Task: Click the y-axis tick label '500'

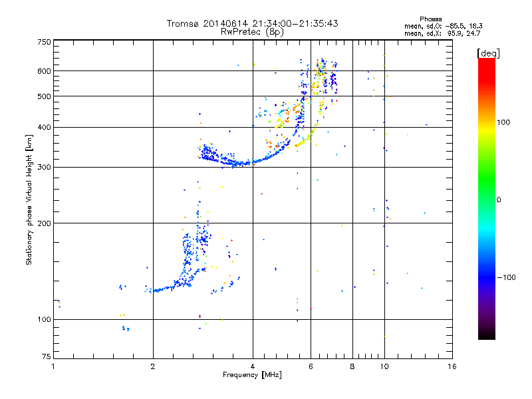Action: [x=44, y=96]
